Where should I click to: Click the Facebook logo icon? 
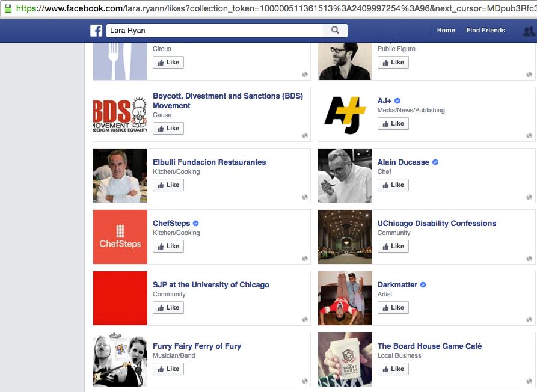pos(96,31)
